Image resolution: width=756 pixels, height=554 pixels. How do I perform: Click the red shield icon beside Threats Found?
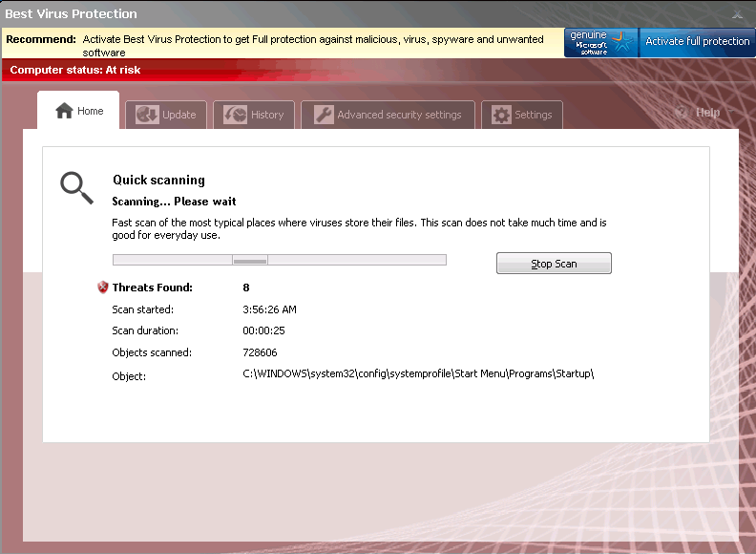103,288
